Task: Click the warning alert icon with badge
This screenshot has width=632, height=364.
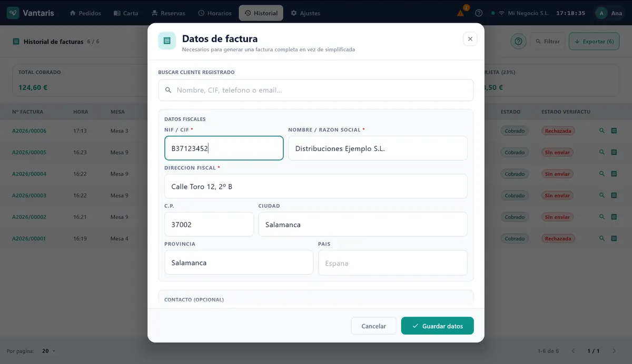Action: (461, 13)
